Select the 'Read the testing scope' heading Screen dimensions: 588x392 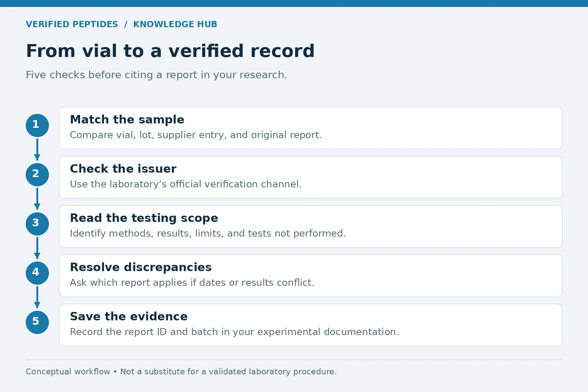[x=144, y=218]
